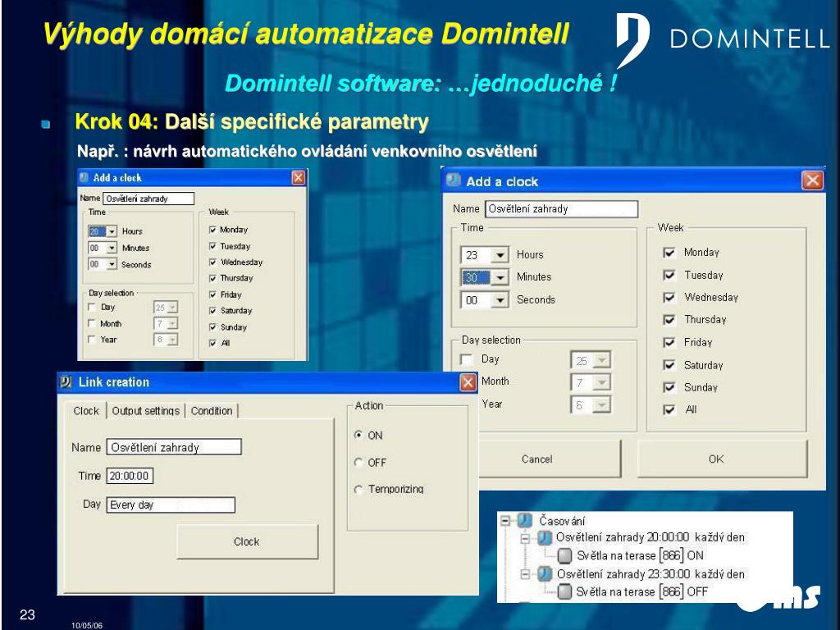Image resolution: width=840 pixels, height=630 pixels.
Task: Open the Year number dropdown in the larger Add a clock dialog
Action: [601, 405]
